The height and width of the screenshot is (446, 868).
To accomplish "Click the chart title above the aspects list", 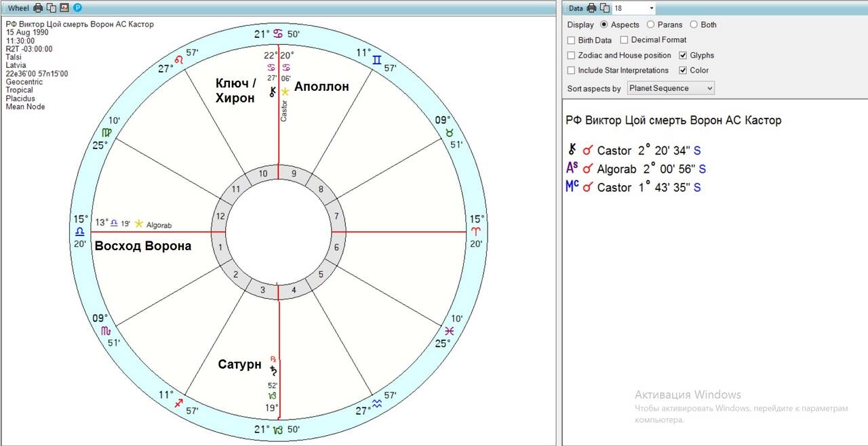I will (x=673, y=121).
